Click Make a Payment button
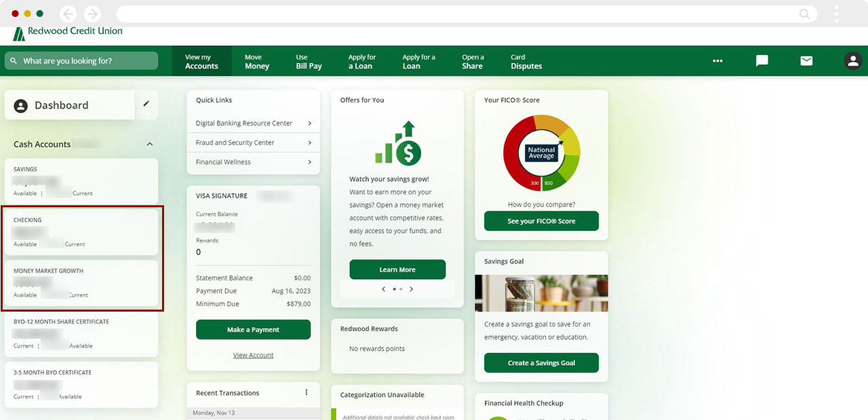The height and width of the screenshot is (420, 868). [x=253, y=330]
